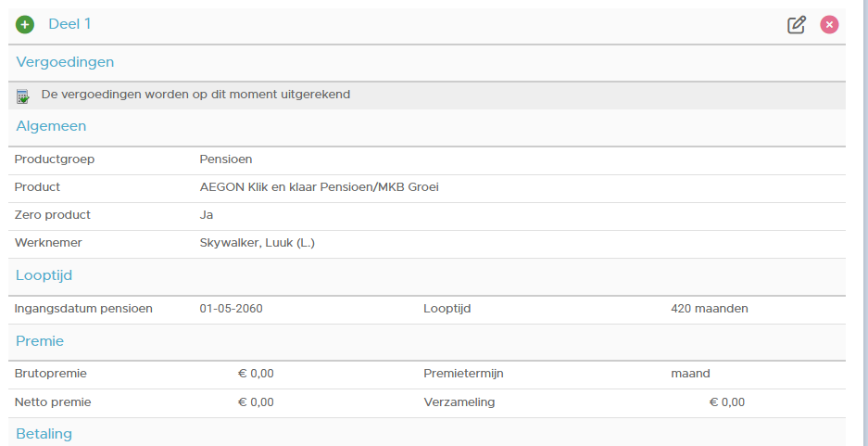Viewport: 868px width, 446px height.
Task: Click the Zero product value Ja
Action: point(207,215)
